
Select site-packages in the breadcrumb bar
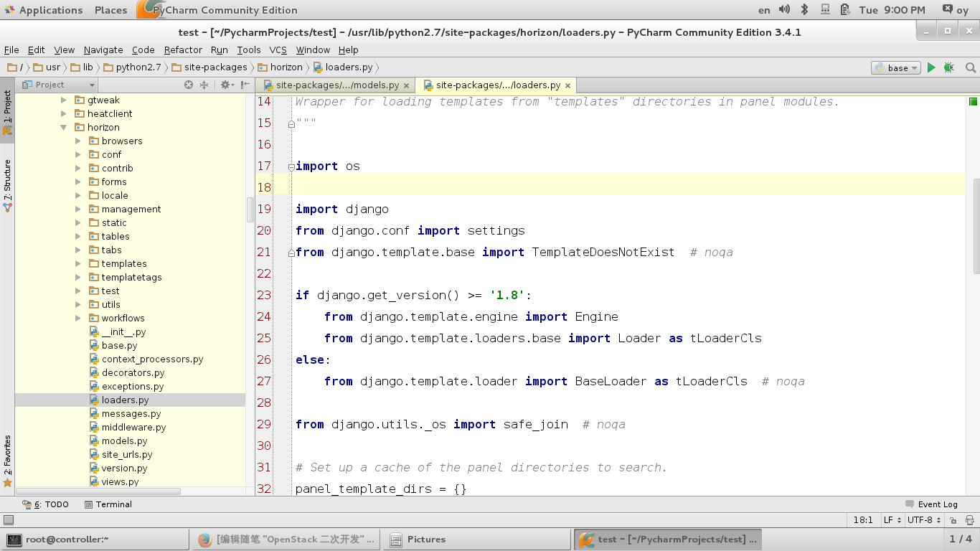(209, 67)
